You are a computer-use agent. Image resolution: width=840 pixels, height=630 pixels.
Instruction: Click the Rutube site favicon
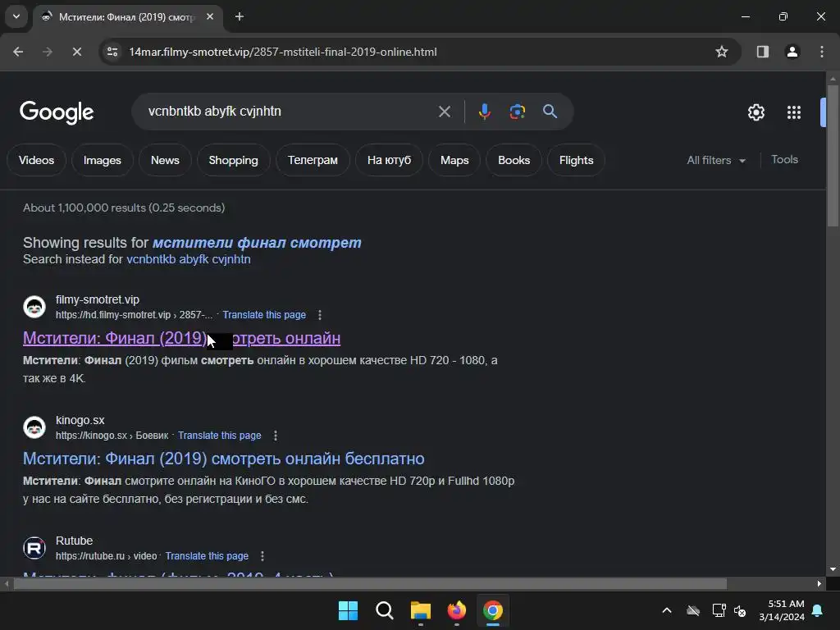(x=34, y=548)
